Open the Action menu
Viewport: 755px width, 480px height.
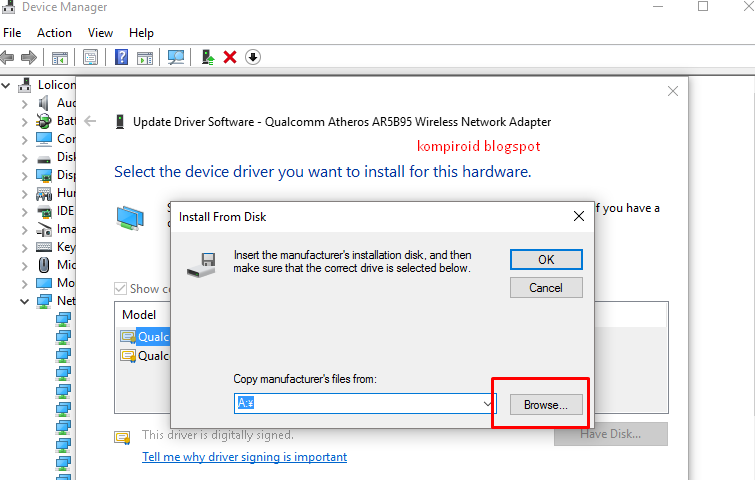pos(54,33)
